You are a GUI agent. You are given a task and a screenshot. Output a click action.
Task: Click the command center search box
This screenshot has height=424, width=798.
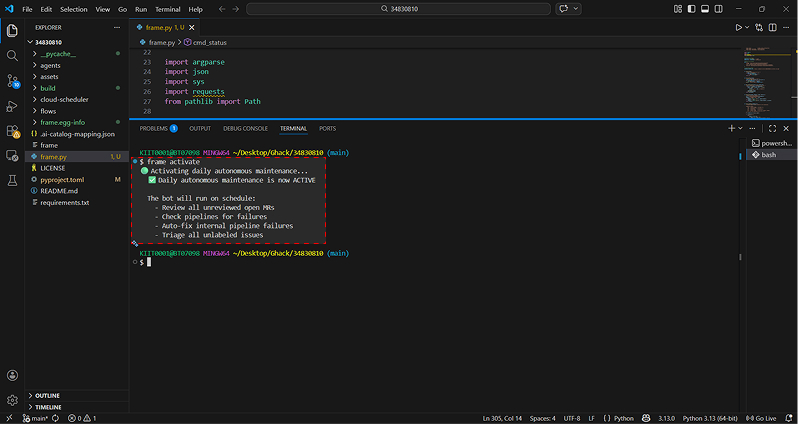pyautogui.click(x=399, y=9)
